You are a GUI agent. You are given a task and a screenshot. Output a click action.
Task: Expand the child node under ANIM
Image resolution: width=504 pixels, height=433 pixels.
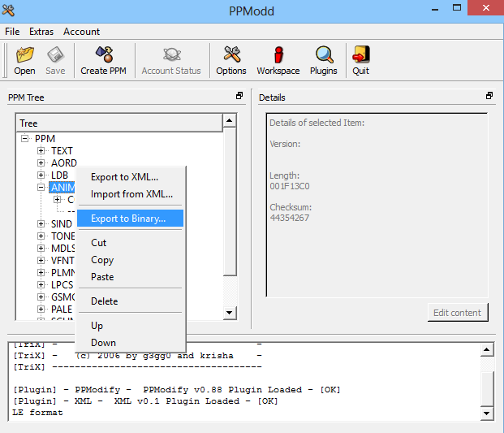tap(57, 200)
